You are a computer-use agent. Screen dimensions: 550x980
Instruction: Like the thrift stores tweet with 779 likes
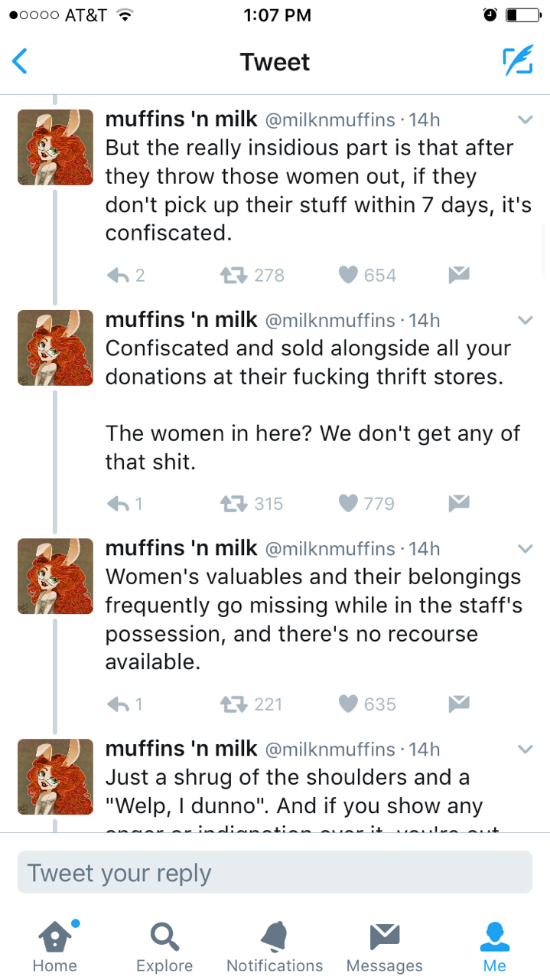pos(349,503)
